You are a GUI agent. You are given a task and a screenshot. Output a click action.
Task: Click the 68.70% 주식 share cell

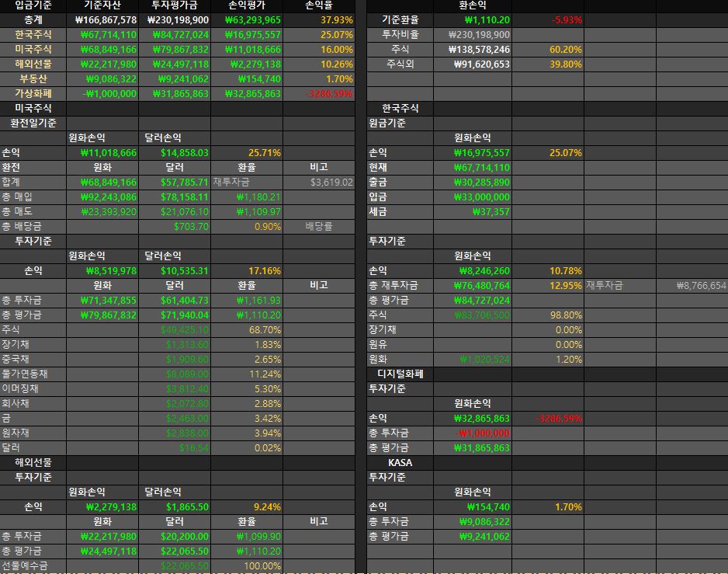[x=247, y=330]
